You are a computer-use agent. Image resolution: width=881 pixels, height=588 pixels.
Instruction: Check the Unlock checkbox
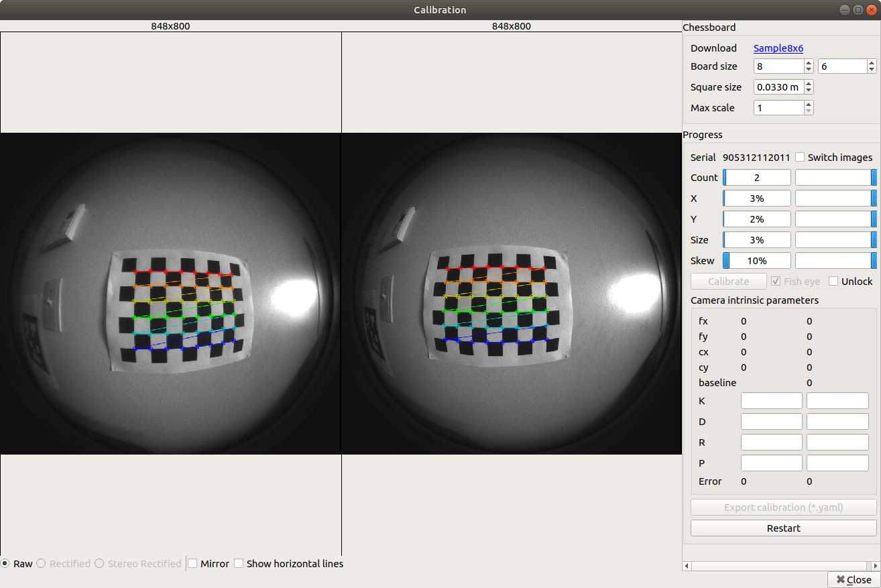tap(834, 282)
